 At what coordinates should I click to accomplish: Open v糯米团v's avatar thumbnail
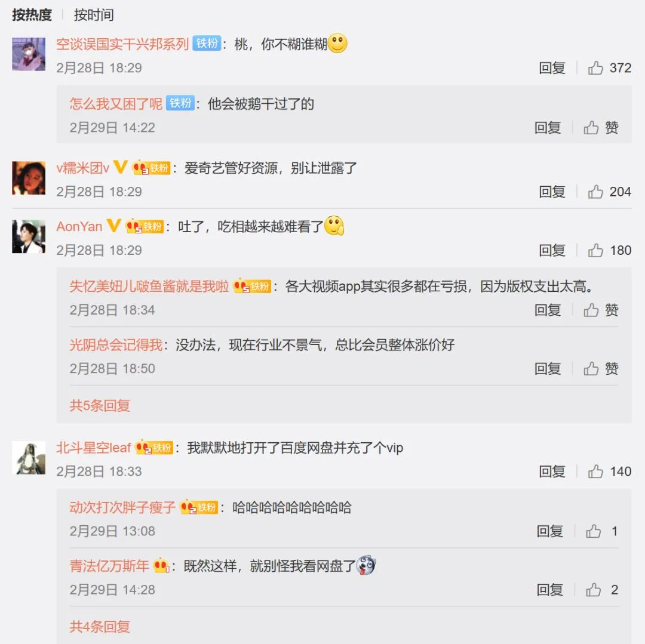point(29,178)
